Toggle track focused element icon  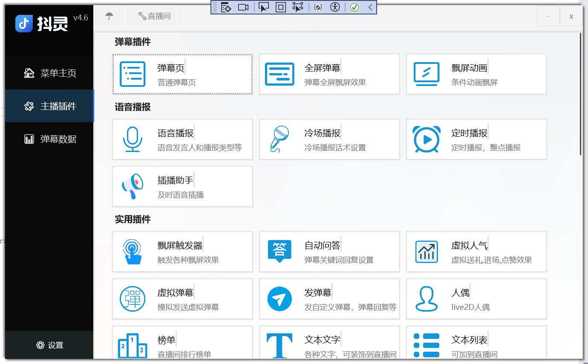pyautogui.click(x=298, y=7)
